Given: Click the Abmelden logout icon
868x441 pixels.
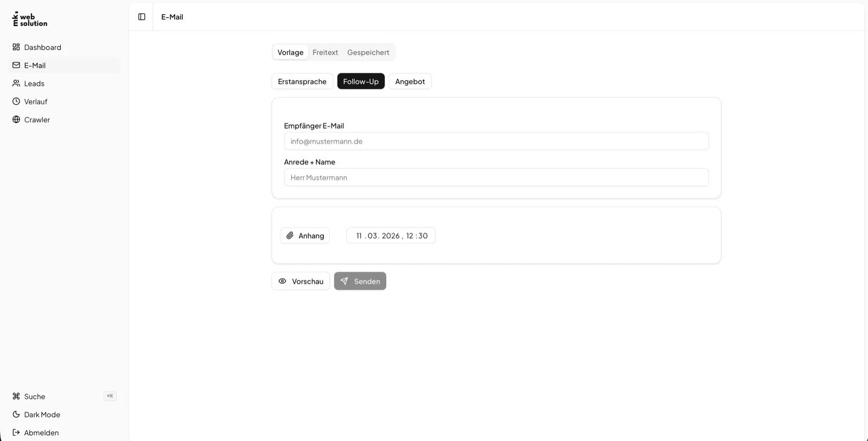Looking at the screenshot, I should [x=16, y=433].
